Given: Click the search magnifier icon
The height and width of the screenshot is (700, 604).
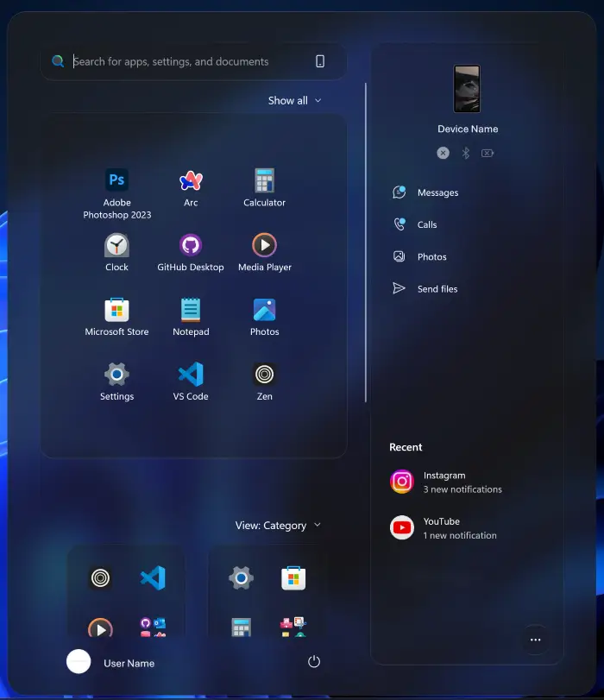Looking at the screenshot, I should 58,61.
